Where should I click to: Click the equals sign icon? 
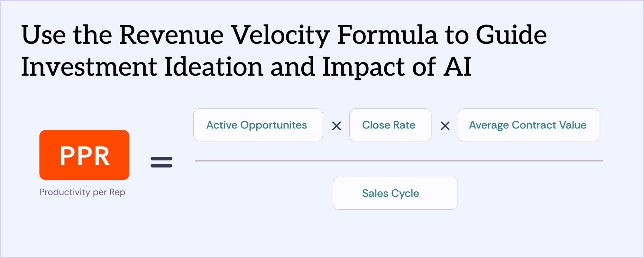(x=161, y=162)
